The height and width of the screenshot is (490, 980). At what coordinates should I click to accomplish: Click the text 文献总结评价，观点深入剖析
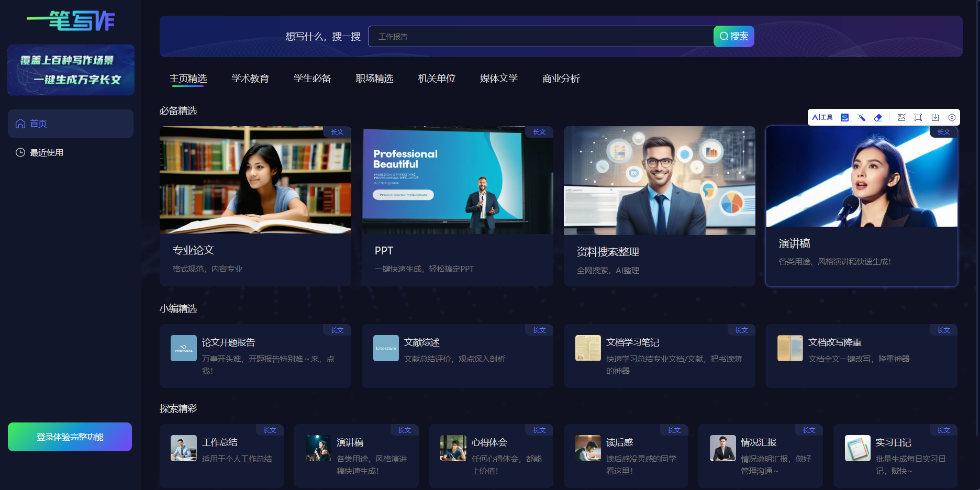(x=454, y=359)
